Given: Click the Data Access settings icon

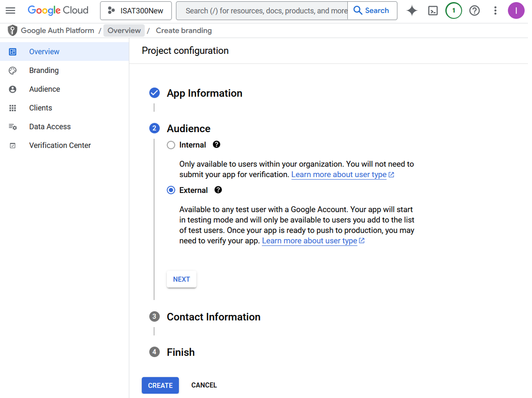Looking at the screenshot, I should pos(13,127).
